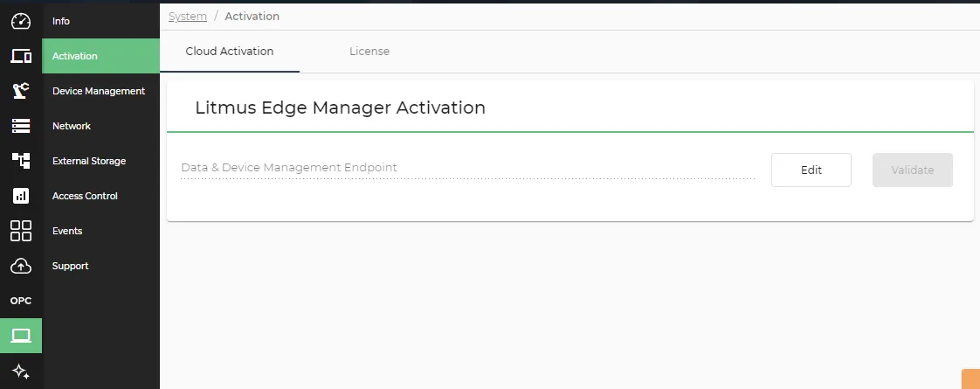Select the Cloud Activation tab

[230, 52]
